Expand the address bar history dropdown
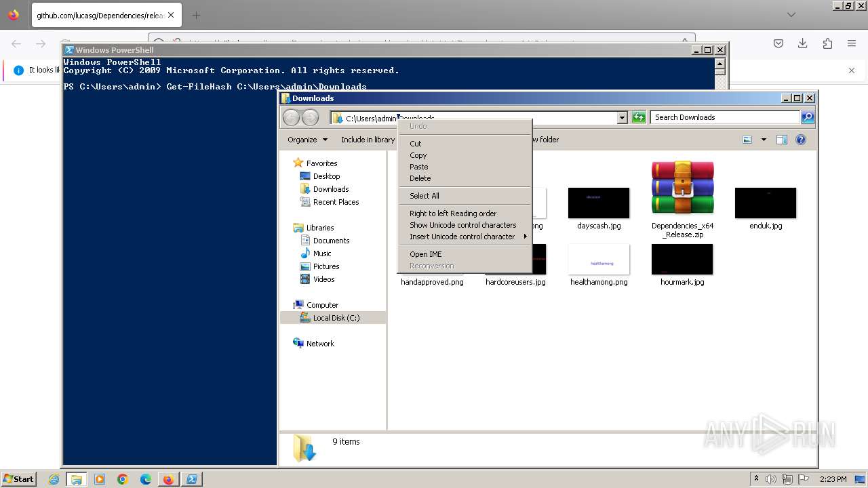868x488 pixels. click(x=622, y=118)
